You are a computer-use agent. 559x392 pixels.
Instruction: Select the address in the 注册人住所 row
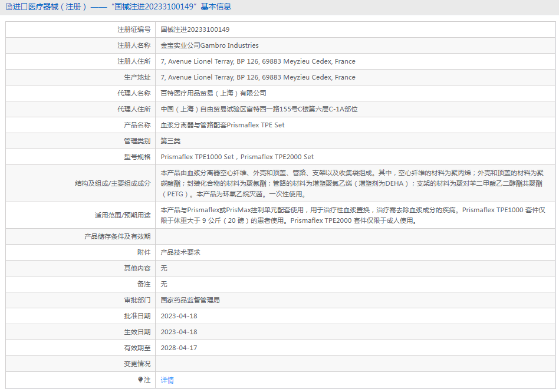(x=258, y=61)
